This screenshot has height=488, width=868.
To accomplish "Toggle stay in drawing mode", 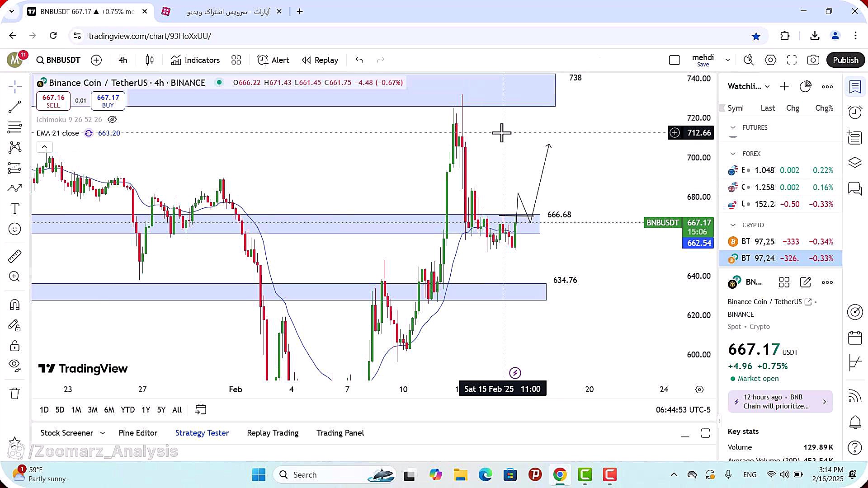I will (x=14, y=325).
